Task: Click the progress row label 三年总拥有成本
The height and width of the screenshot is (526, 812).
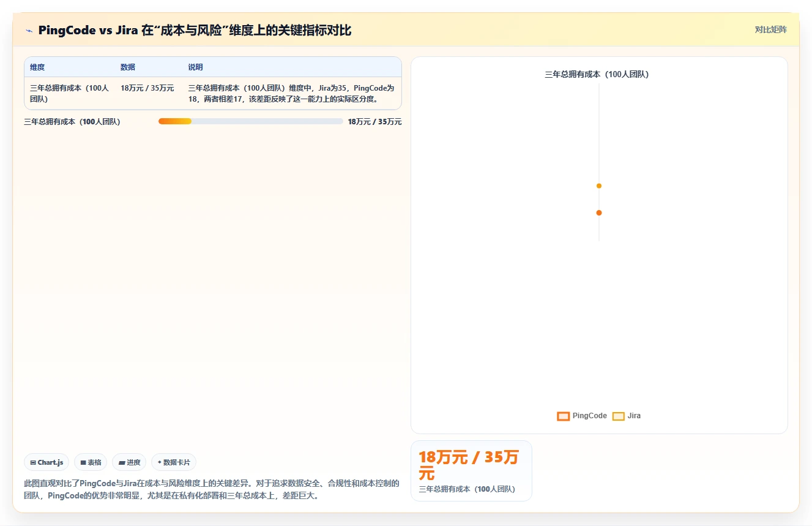Action: coord(72,122)
